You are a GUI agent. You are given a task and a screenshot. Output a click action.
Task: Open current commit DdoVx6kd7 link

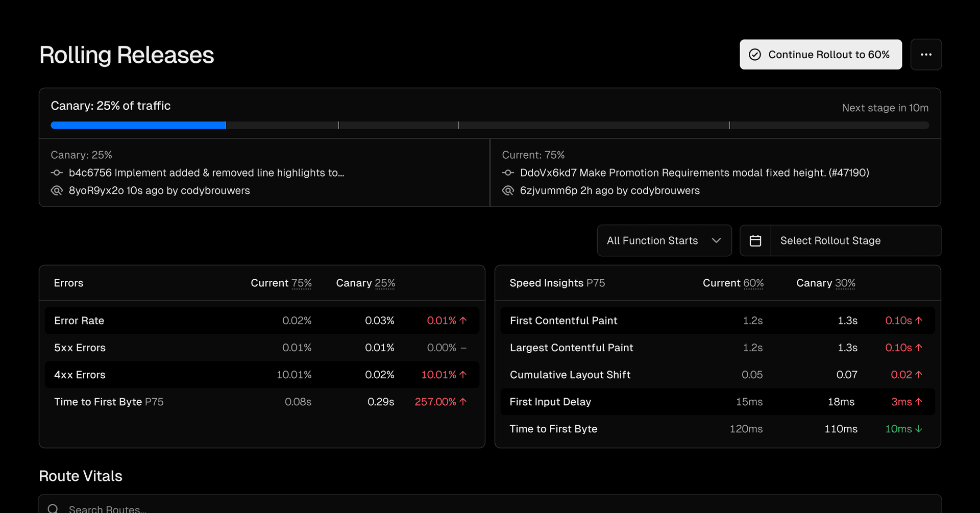694,173
